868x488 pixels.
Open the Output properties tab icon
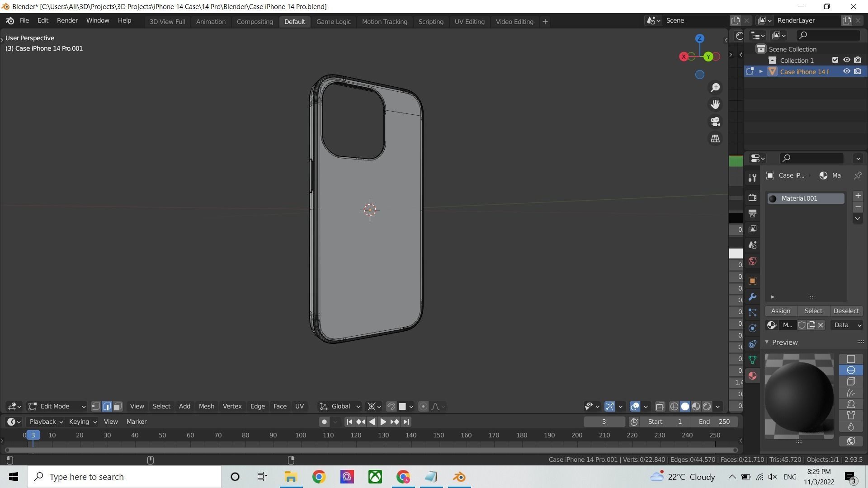point(752,213)
